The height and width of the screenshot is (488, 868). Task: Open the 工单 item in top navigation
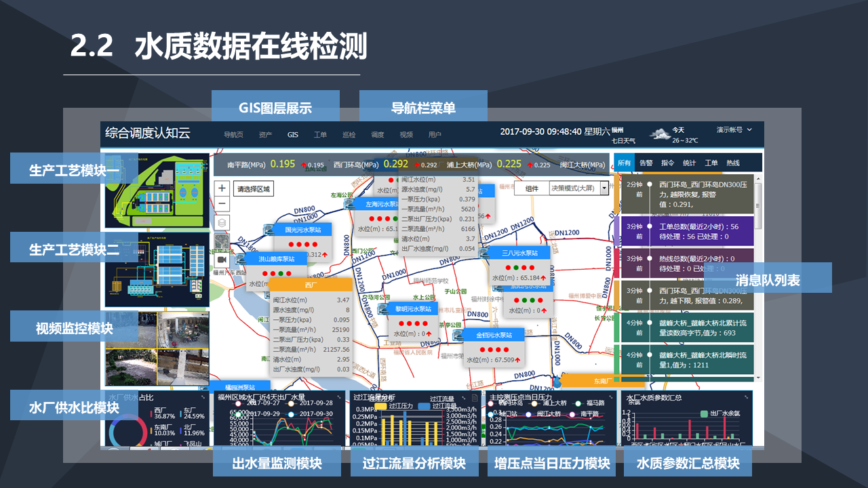click(321, 135)
